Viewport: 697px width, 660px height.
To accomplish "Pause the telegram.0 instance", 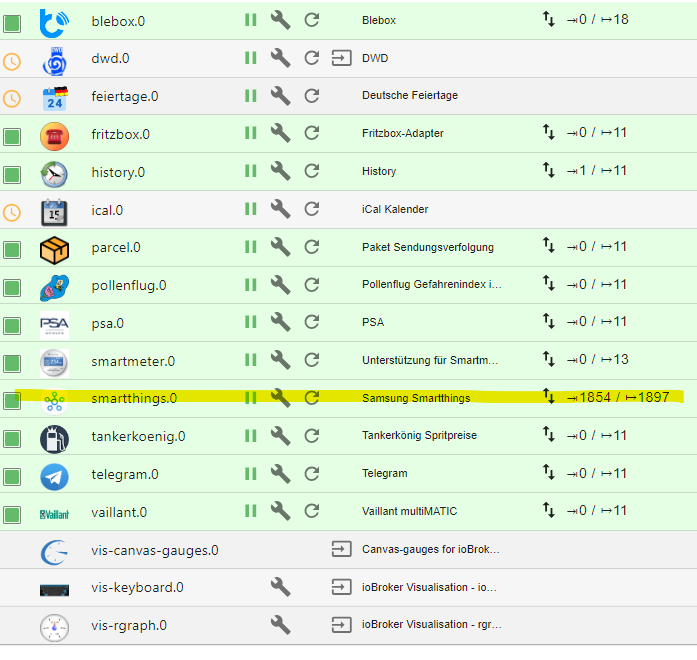I will pos(250,474).
